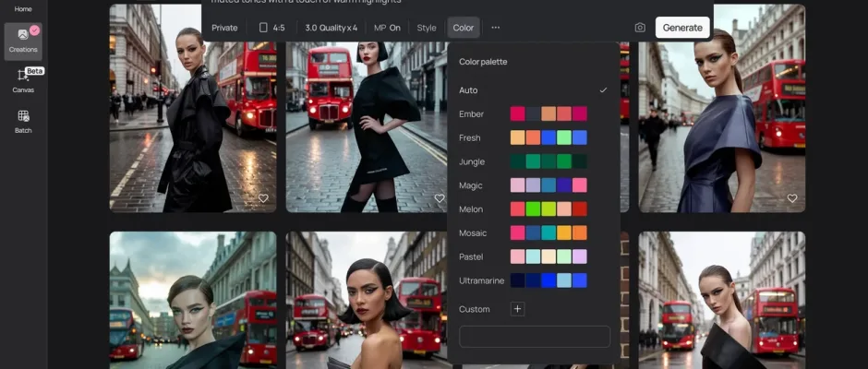Click the first Jungle dark green swatch

pyautogui.click(x=518, y=161)
